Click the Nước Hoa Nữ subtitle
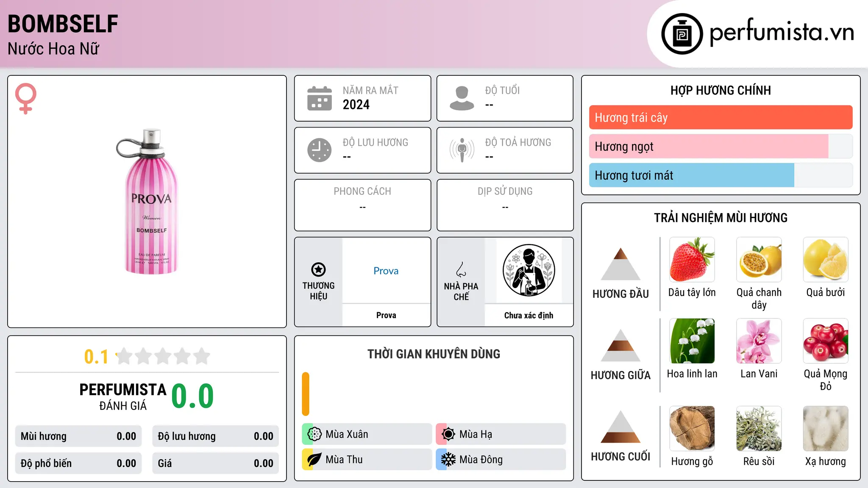Viewport: 868px width, 488px height. pyautogui.click(x=53, y=49)
